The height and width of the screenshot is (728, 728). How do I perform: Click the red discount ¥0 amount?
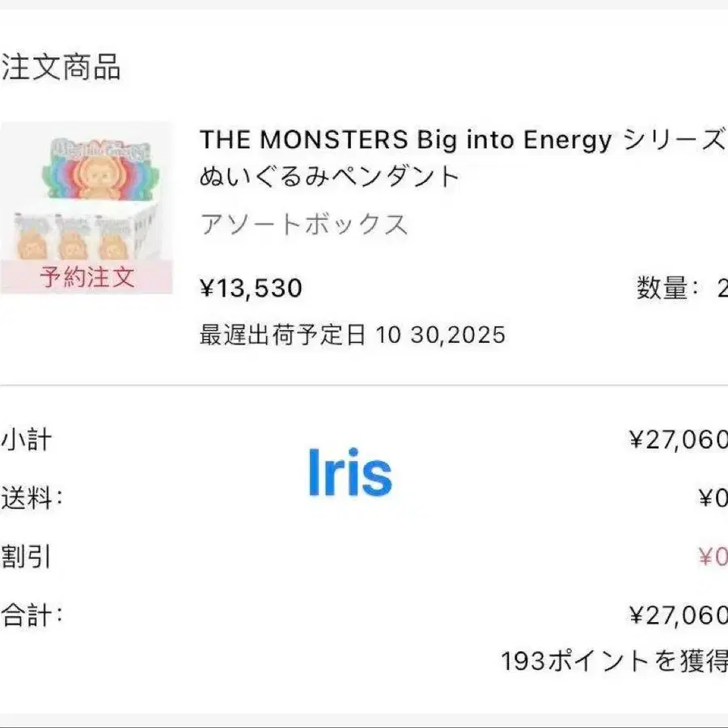[x=713, y=557]
